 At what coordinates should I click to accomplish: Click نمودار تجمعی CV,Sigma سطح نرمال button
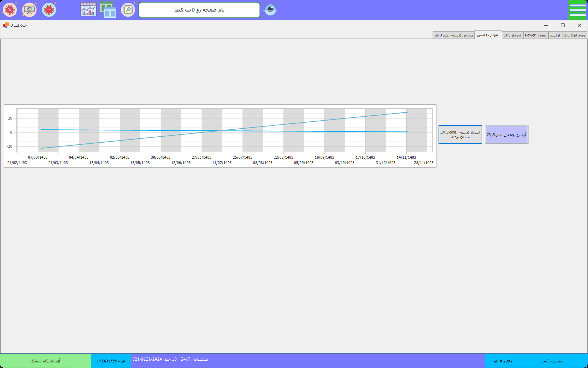460,135
